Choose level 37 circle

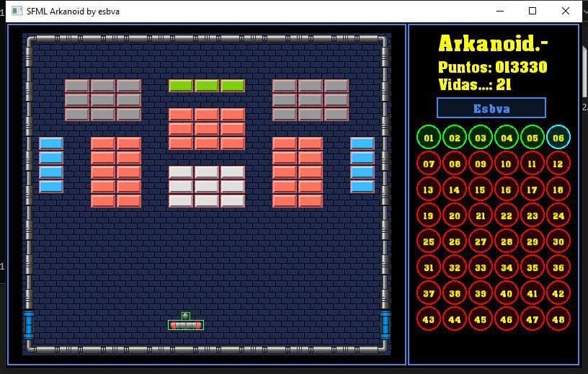[x=428, y=293]
